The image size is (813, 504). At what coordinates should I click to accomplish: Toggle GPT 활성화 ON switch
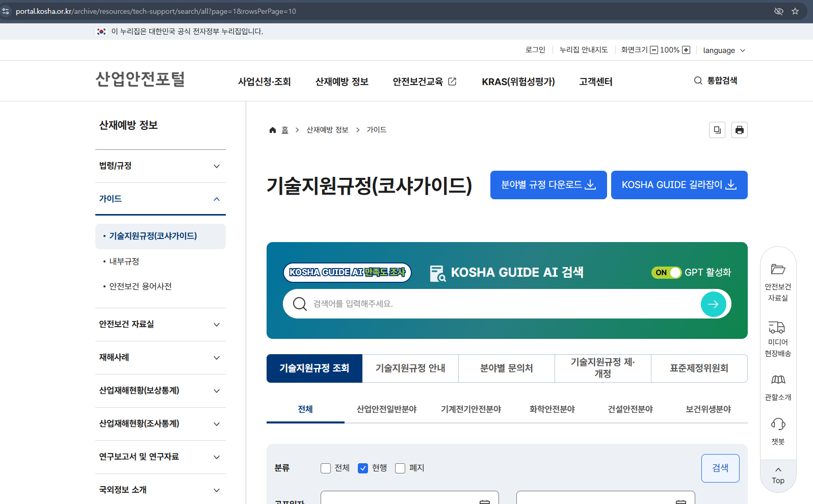pyautogui.click(x=666, y=273)
